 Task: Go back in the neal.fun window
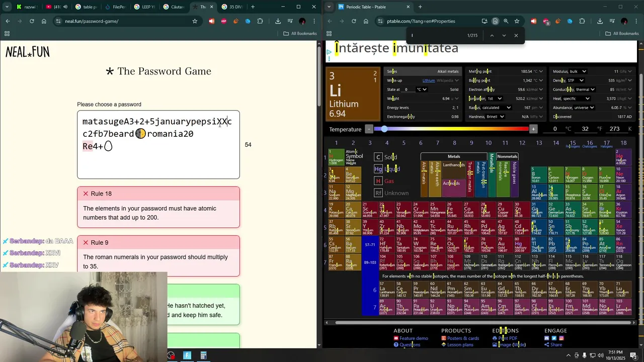[x=8, y=21]
